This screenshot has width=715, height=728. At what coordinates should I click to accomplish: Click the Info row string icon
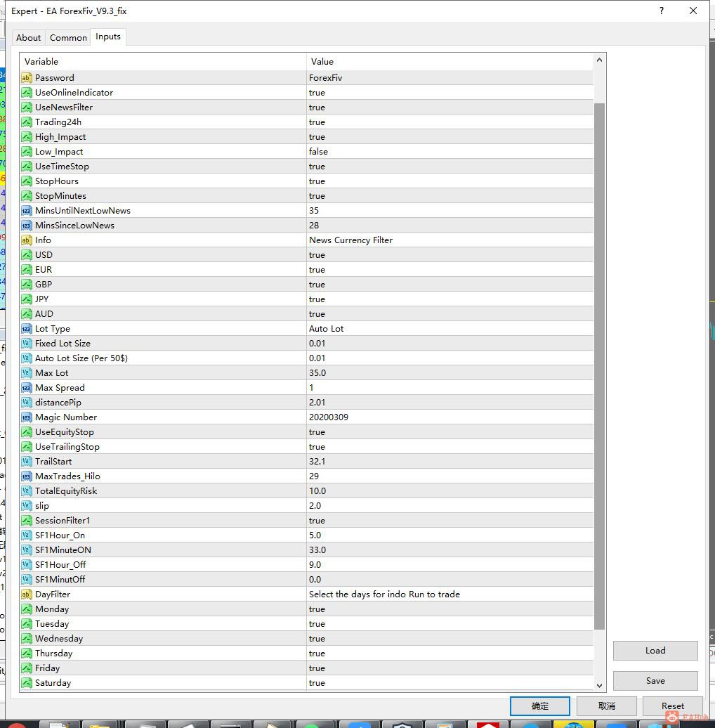click(x=27, y=240)
